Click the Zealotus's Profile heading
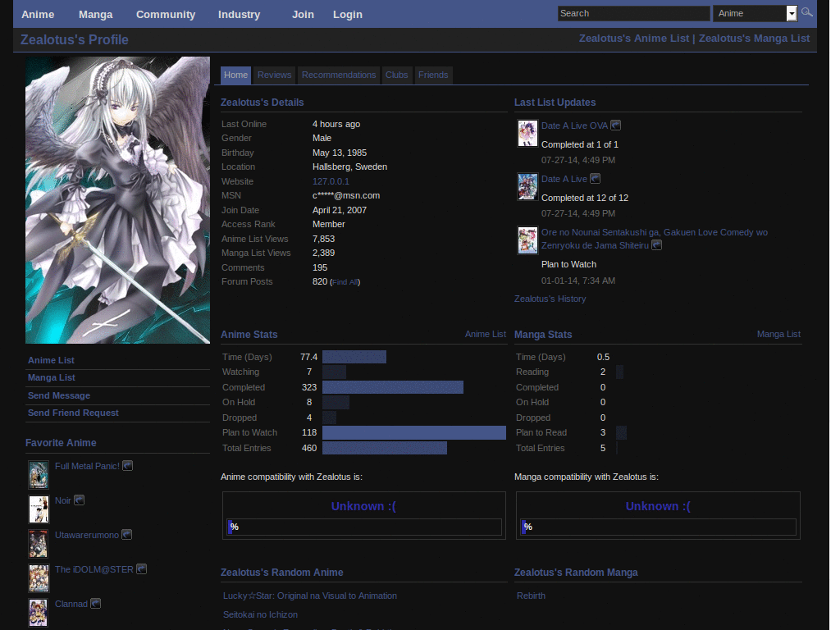The height and width of the screenshot is (630, 840). coord(75,39)
